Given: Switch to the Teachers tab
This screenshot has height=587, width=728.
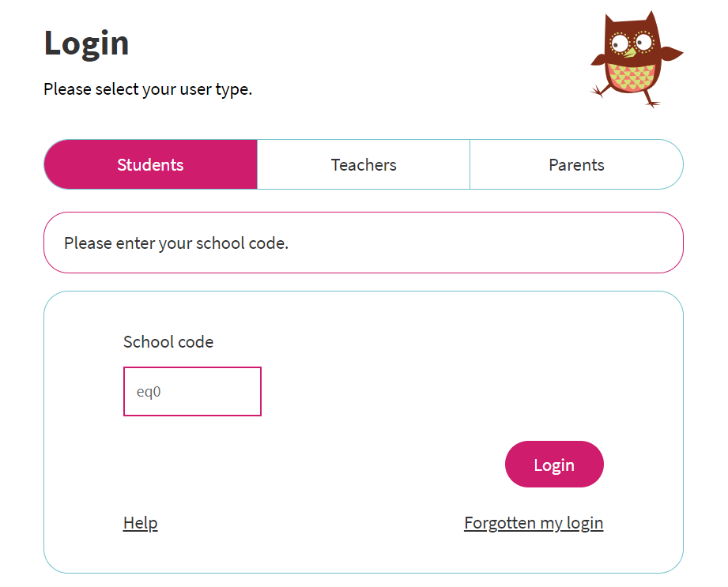Looking at the screenshot, I should [364, 164].
